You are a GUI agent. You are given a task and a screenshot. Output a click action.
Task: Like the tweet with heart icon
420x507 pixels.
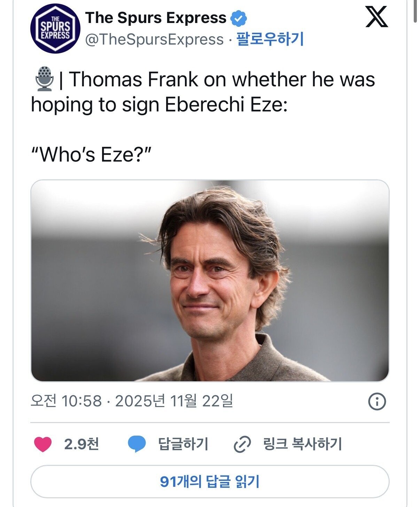click(43, 444)
